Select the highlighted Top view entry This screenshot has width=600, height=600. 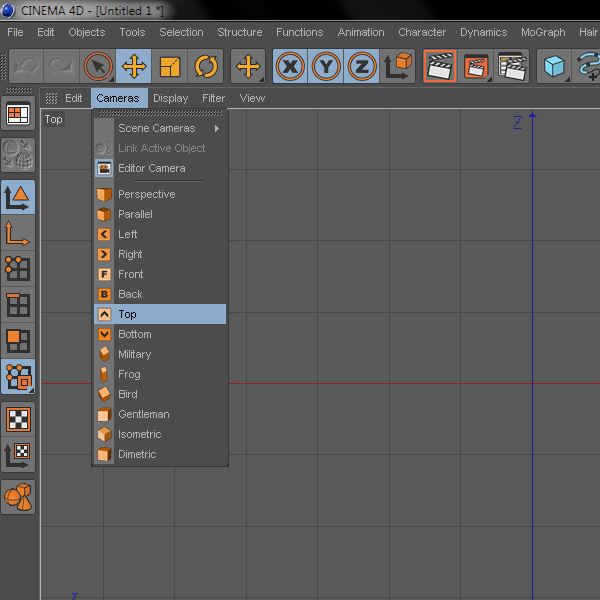(x=160, y=314)
